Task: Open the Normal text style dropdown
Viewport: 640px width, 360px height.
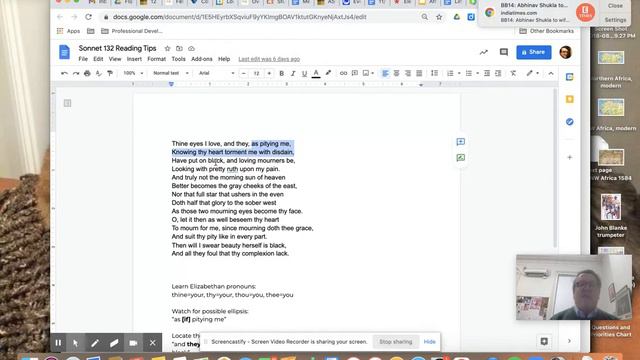Action: pyautogui.click(x=171, y=73)
